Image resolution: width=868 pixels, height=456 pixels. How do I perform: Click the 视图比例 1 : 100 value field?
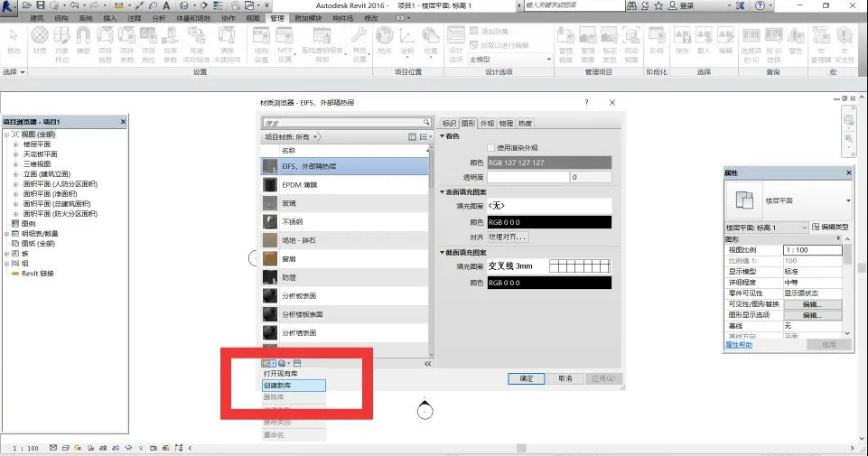(x=813, y=250)
